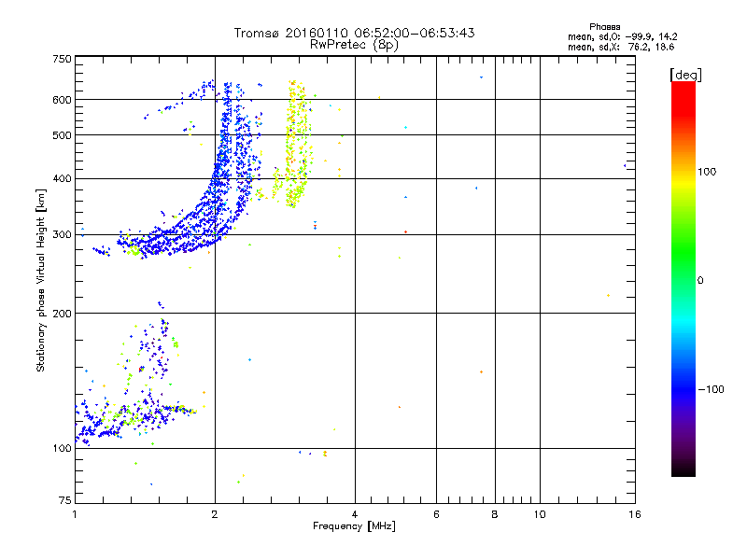Click the y-axis '600' tick label

point(62,100)
